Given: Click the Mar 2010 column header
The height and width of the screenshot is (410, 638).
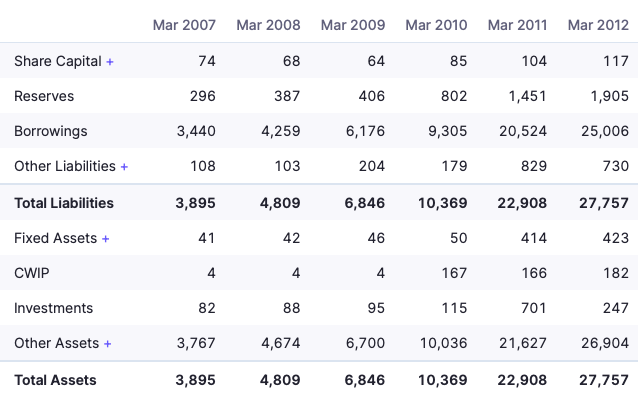Looking at the screenshot, I should coord(436,24).
